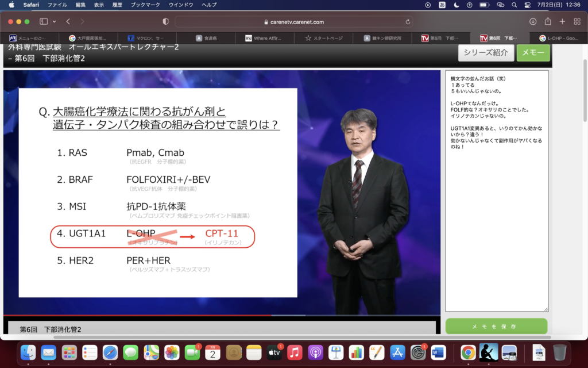588x368 pixels.
Task: Click the Share icon in Safari toolbar
Action: 548,21
